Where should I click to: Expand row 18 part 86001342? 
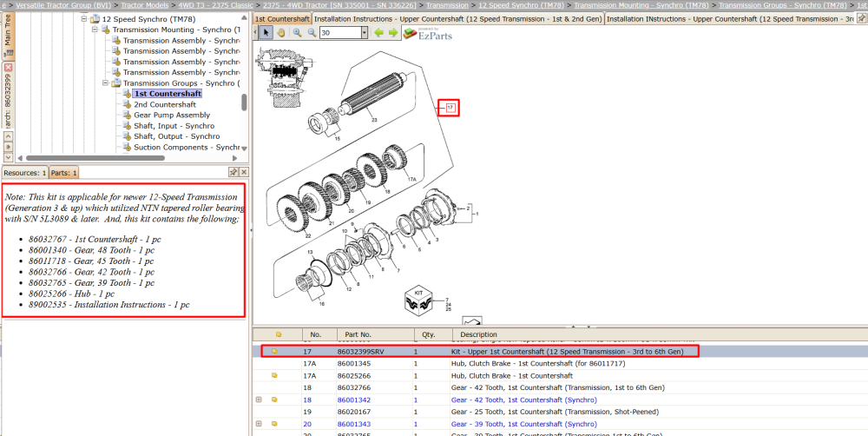point(259,400)
